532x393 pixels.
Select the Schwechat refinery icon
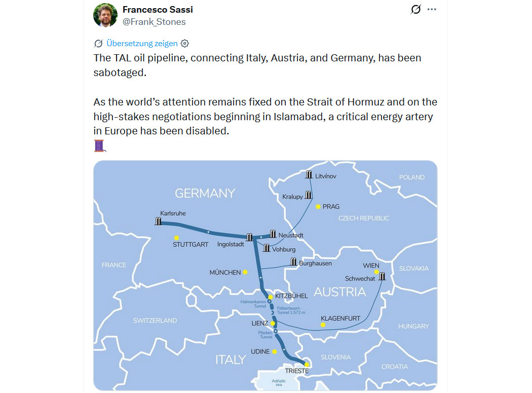pos(382,276)
